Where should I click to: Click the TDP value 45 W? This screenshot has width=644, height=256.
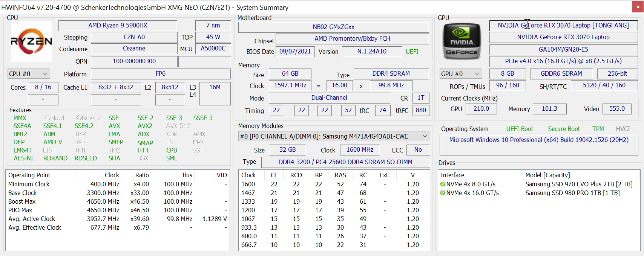[x=213, y=37]
